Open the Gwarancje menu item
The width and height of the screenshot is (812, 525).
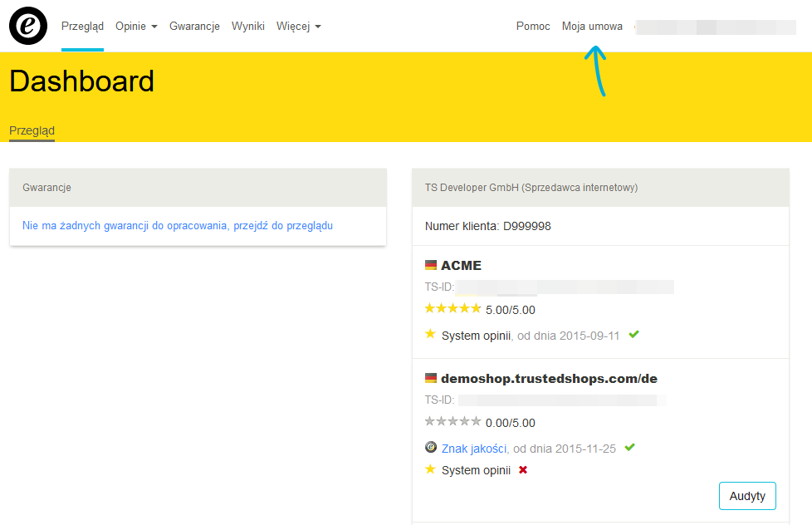pos(194,27)
